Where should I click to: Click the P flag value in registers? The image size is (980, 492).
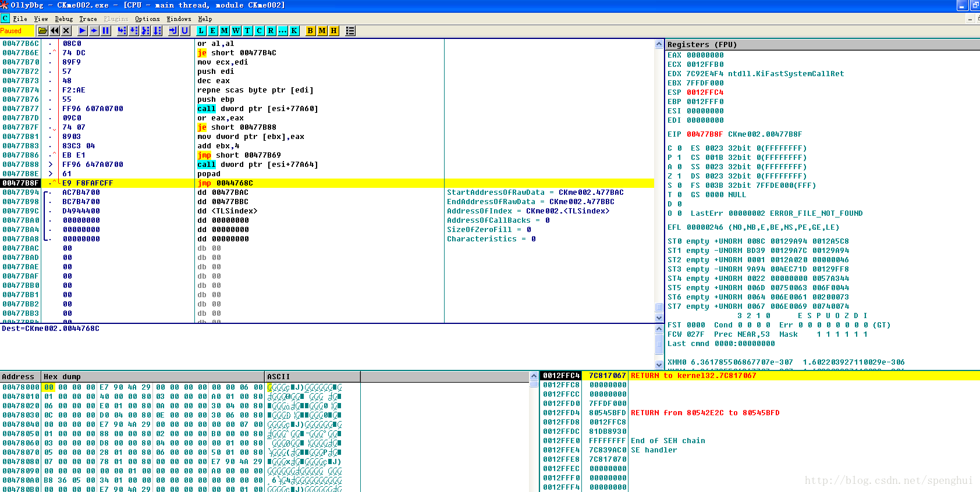coord(679,158)
